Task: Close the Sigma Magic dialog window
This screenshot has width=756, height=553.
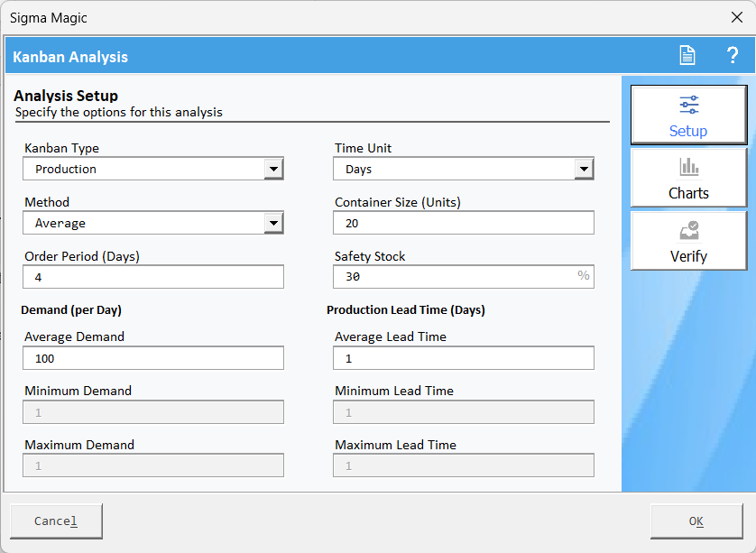Action: (x=736, y=17)
